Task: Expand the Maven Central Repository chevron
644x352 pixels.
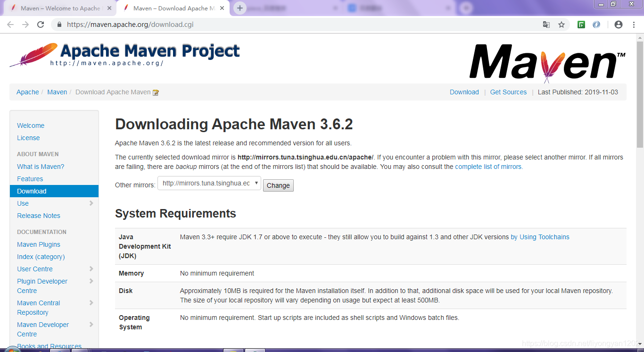Action: [x=91, y=303]
